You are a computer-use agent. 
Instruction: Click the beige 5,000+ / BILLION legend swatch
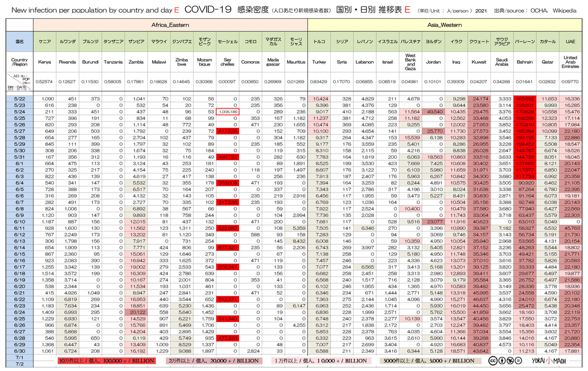(x=432, y=361)
